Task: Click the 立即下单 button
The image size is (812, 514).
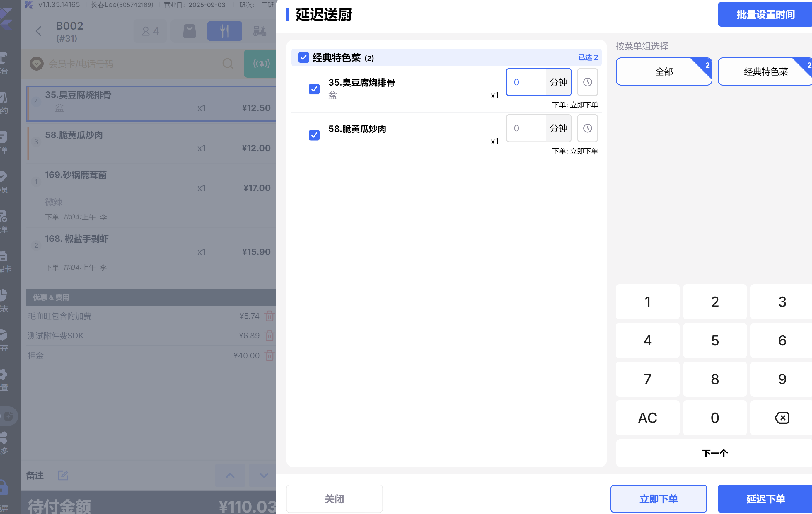Action: pos(658,498)
